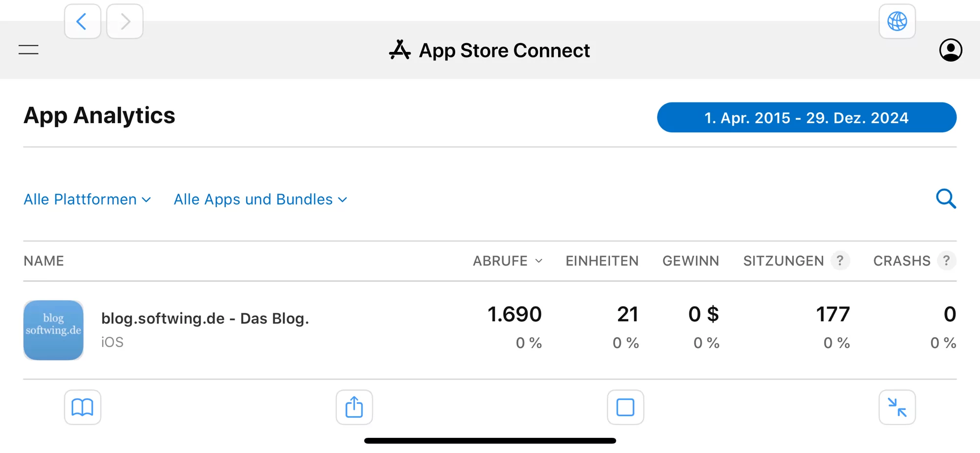Open the bookmarks book icon
This screenshot has width=980, height=453.
click(x=82, y=407)
